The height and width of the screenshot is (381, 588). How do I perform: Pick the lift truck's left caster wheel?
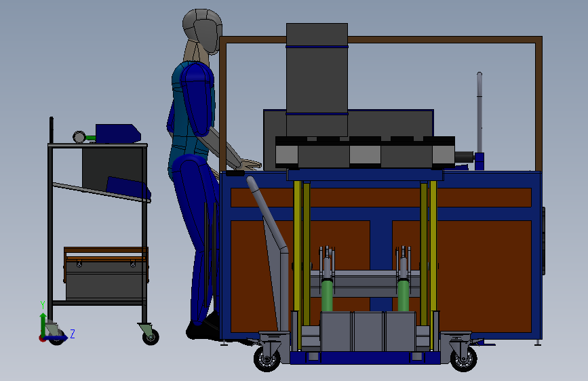(x=267, y=359)
